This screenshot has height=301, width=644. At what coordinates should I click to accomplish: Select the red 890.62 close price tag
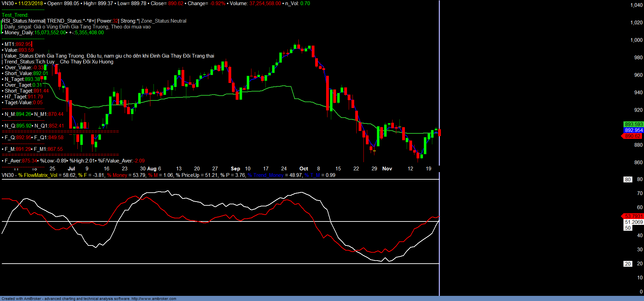[x=632, y=136]
